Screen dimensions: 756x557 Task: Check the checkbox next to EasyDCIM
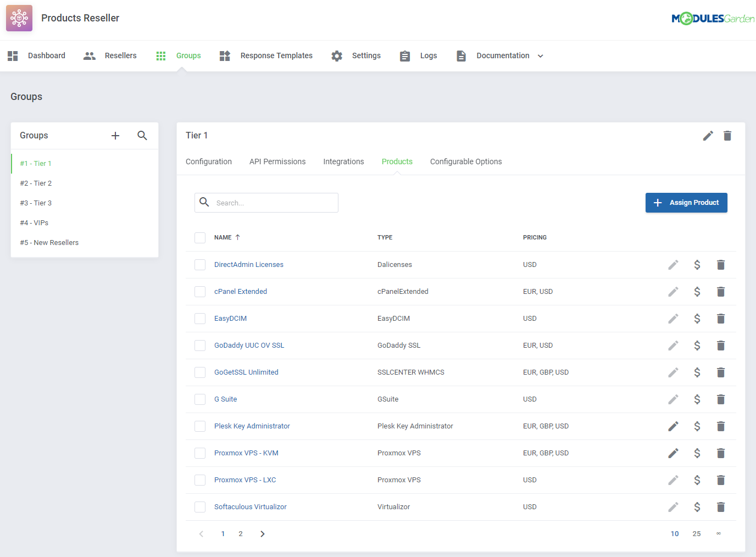(200, 318)
